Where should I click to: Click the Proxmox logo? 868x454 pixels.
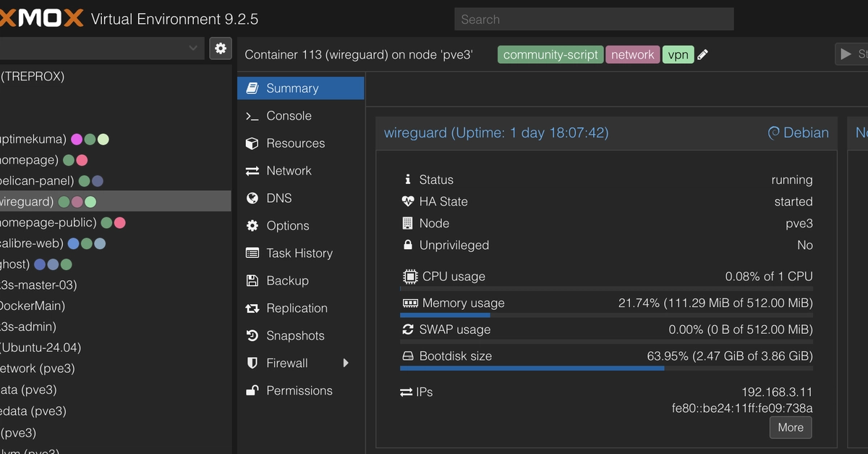tap(42, 19)
